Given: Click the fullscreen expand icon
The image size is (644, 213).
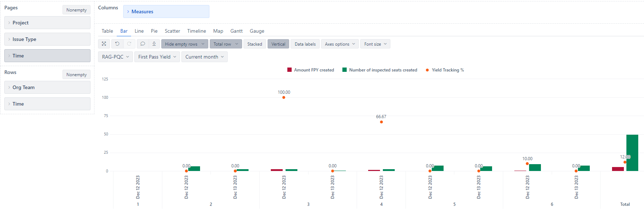Looking at the screenshot, I should tap(104, 44).
